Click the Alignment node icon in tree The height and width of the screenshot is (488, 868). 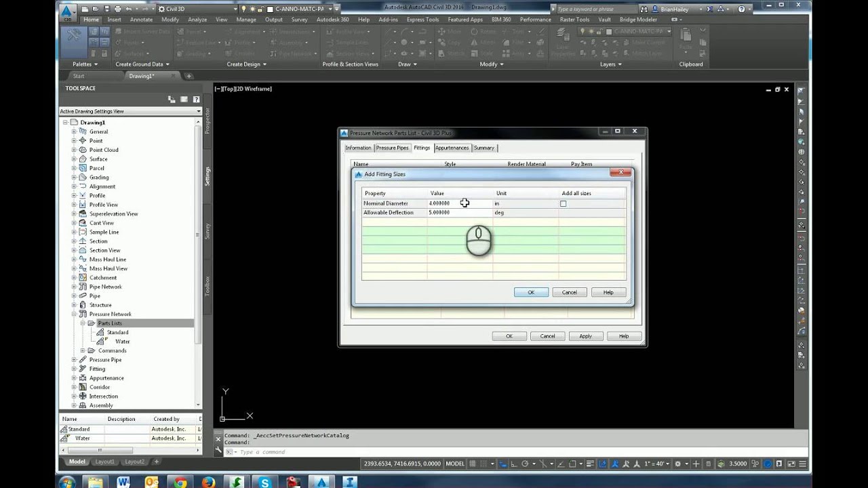tap(83, 186)
